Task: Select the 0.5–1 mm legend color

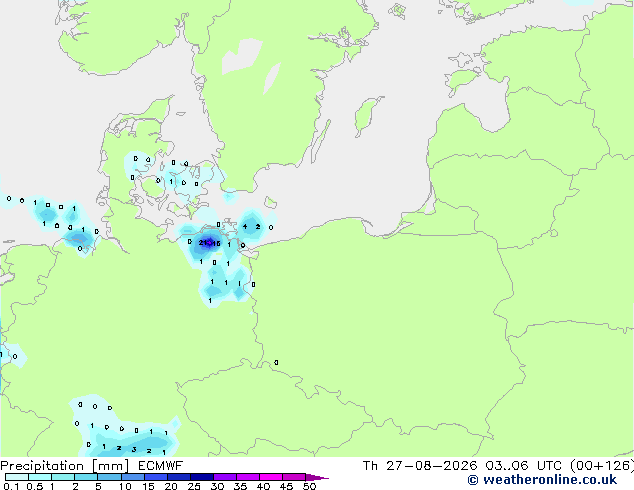Action: tap(40, 477)
